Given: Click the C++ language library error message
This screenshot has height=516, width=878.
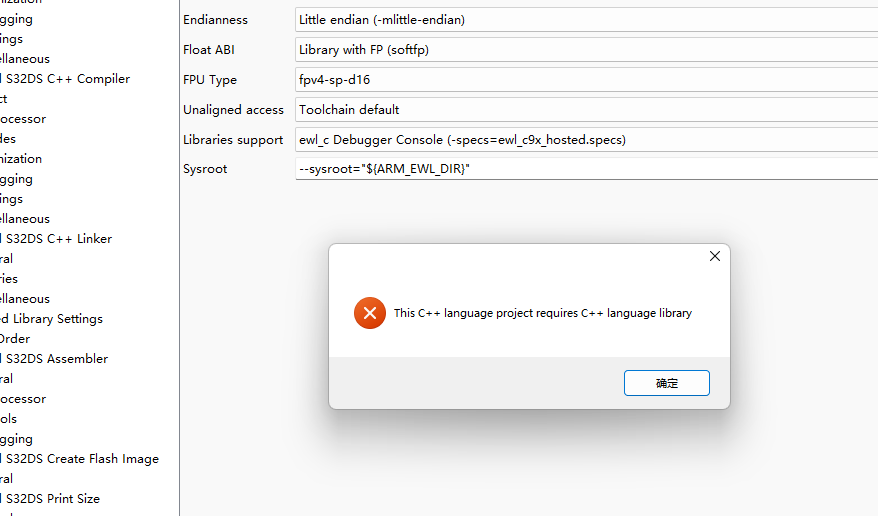Looking at the screenshot, I should pos(542,313).
